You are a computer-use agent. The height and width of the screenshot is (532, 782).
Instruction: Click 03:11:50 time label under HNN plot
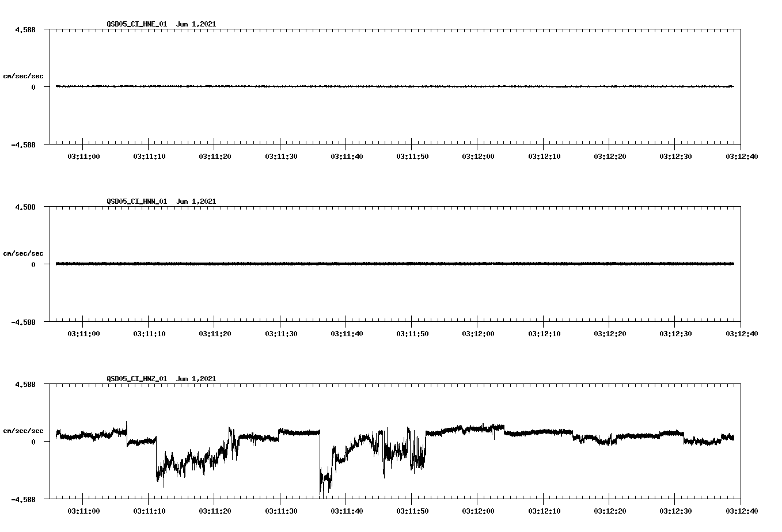[412, 333]
